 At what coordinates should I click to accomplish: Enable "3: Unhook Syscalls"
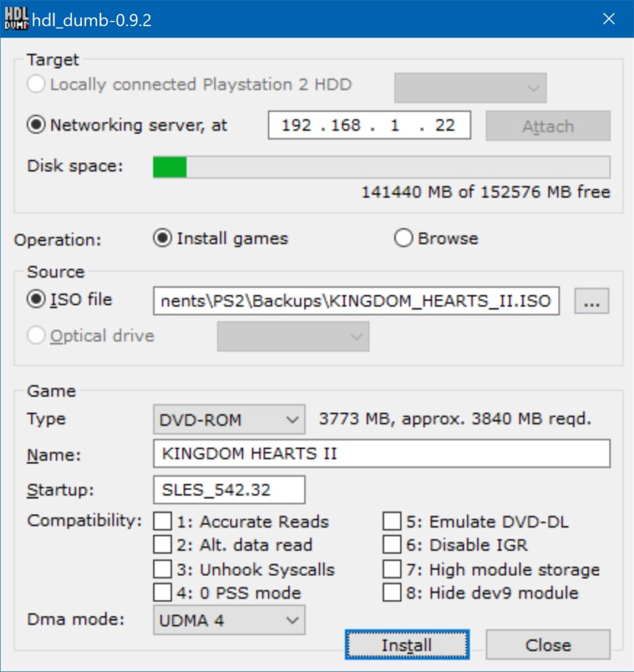pyautogui.click(x=161, y=569)
